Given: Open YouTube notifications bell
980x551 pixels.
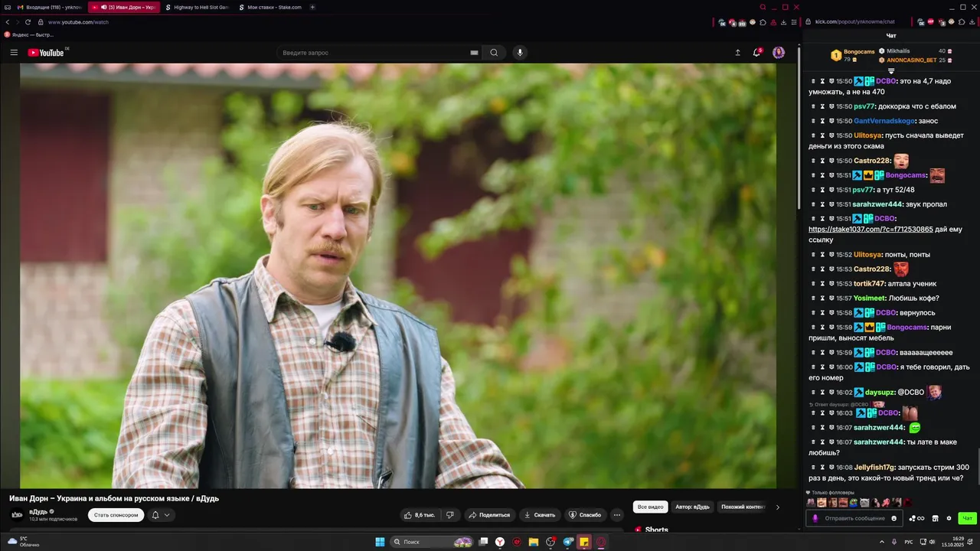Looking at the screenshot, I should pos(757,52).
